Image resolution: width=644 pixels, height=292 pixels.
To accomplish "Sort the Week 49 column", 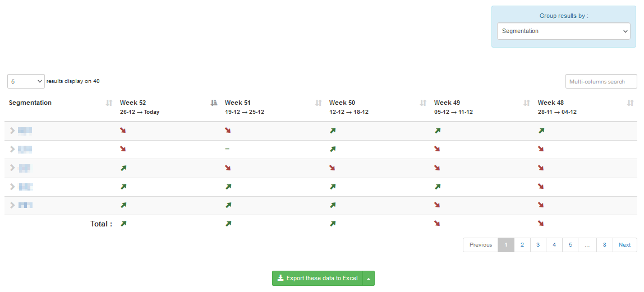I will (527, 103).
